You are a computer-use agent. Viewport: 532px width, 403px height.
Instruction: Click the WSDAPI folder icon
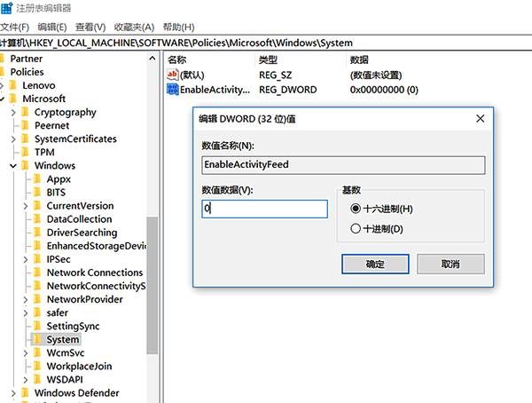(x=37, y=379)
